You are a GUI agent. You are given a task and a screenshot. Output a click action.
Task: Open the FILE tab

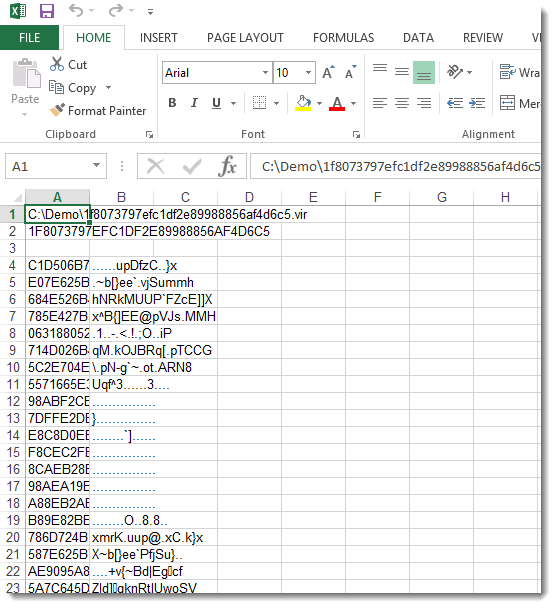(29, 38)
